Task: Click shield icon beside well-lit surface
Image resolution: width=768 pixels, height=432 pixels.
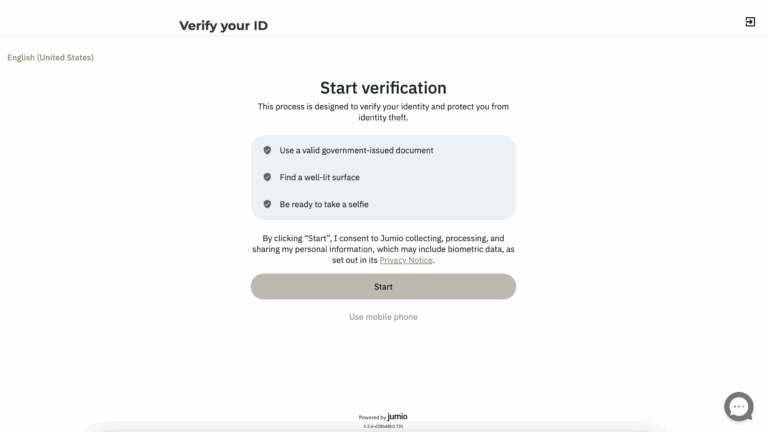Action: pos(267,177)
